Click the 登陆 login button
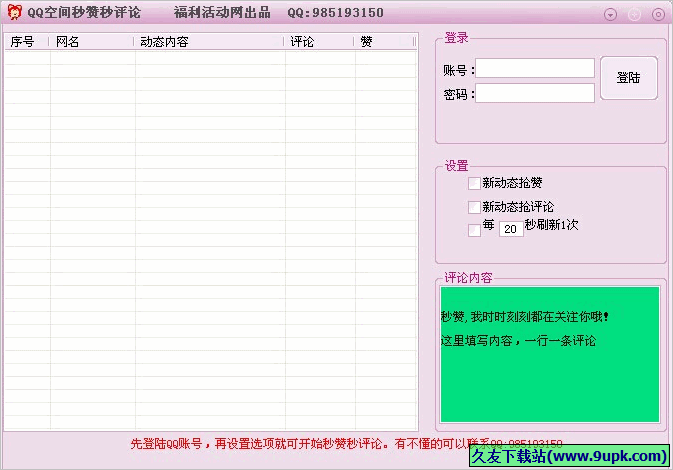Viewport: 673px width, 470px height. click(x=629, y=78)
